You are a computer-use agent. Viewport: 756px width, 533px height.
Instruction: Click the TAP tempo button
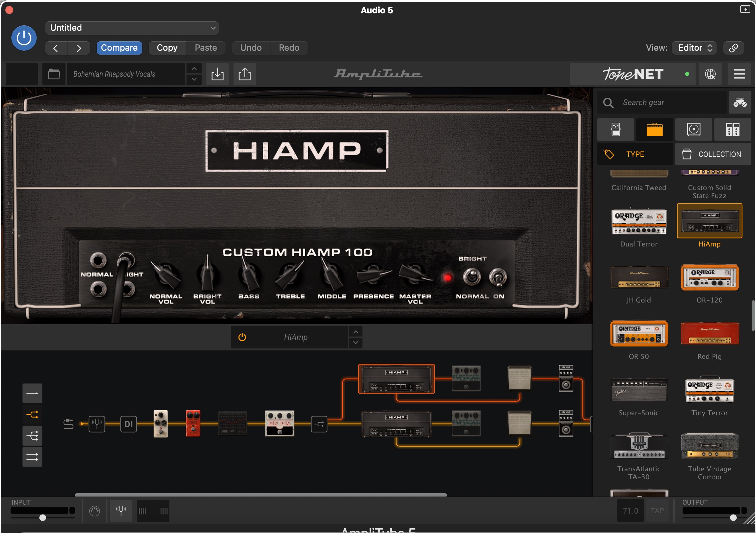(x=657, y=511)
